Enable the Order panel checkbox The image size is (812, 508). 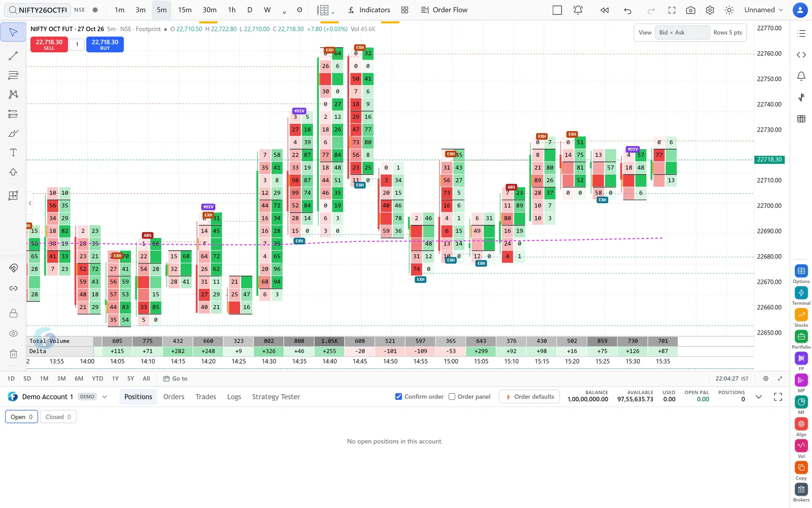(x=452, y=397)
